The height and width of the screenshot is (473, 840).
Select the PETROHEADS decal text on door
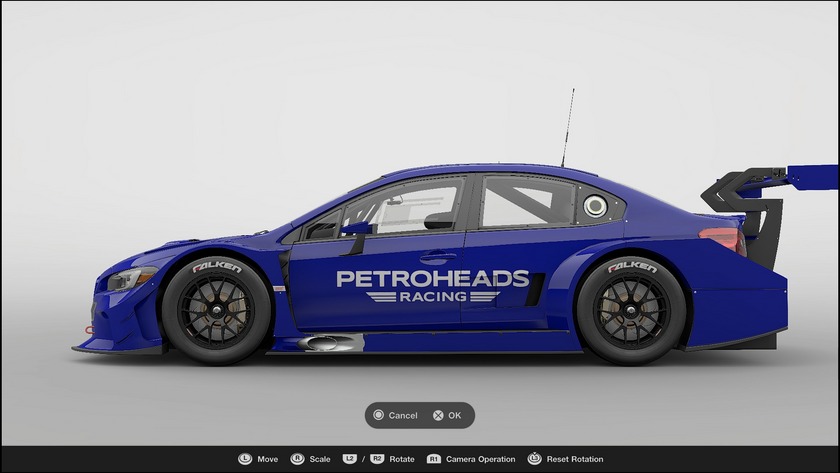(433, 279)
